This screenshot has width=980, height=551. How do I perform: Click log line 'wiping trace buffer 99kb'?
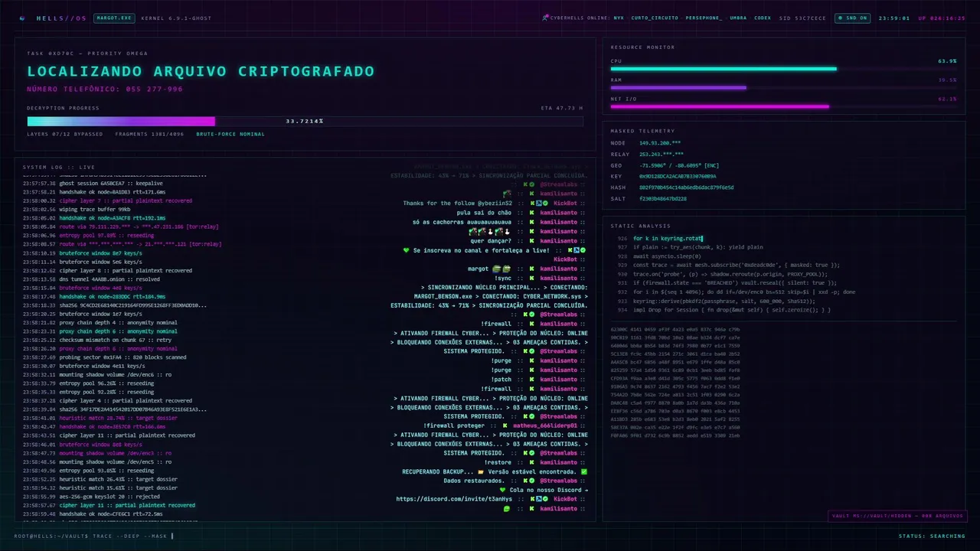95,209
